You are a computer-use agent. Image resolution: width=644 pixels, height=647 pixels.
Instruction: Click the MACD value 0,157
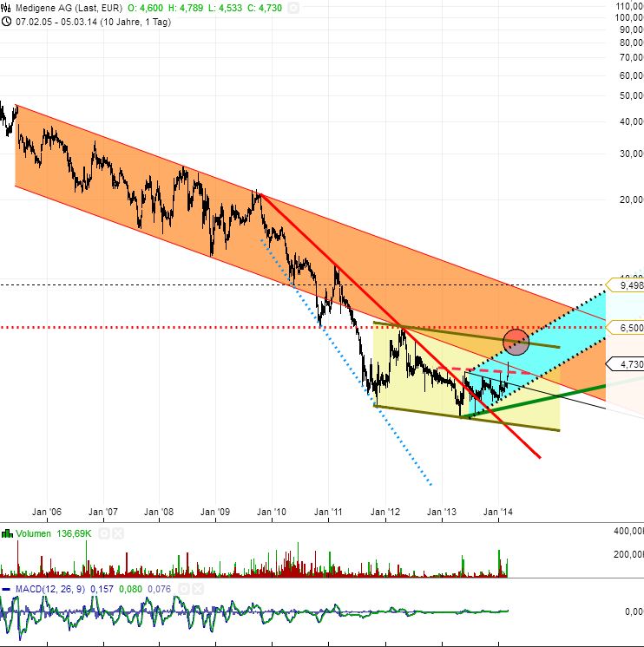pos(102,589)
